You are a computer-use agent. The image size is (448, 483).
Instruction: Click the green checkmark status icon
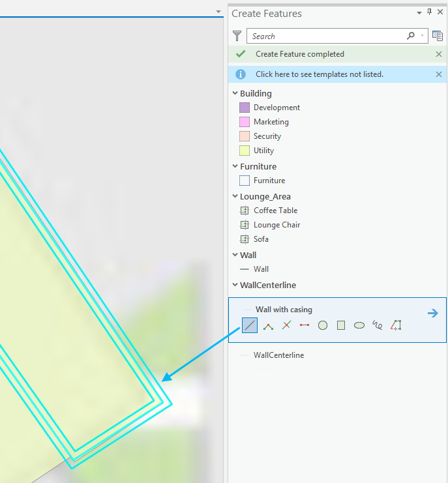(x=241, y=54)
